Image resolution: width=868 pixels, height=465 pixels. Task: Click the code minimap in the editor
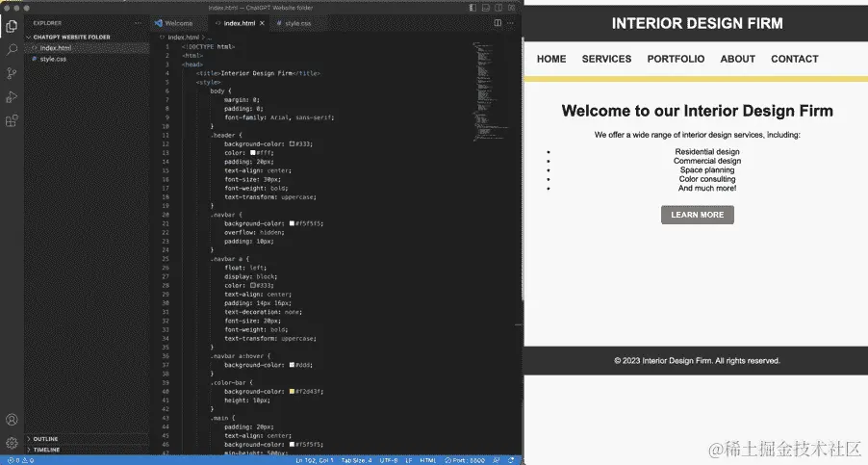pos(491,91)
